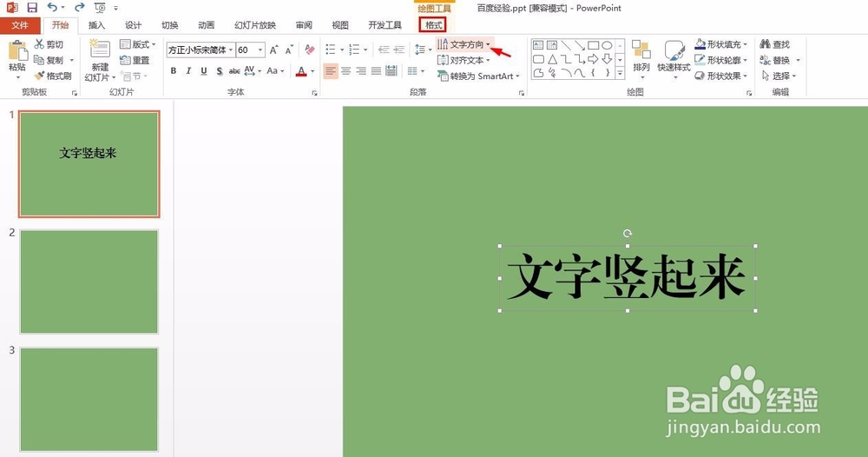Center the text

(x=346, y=71)
